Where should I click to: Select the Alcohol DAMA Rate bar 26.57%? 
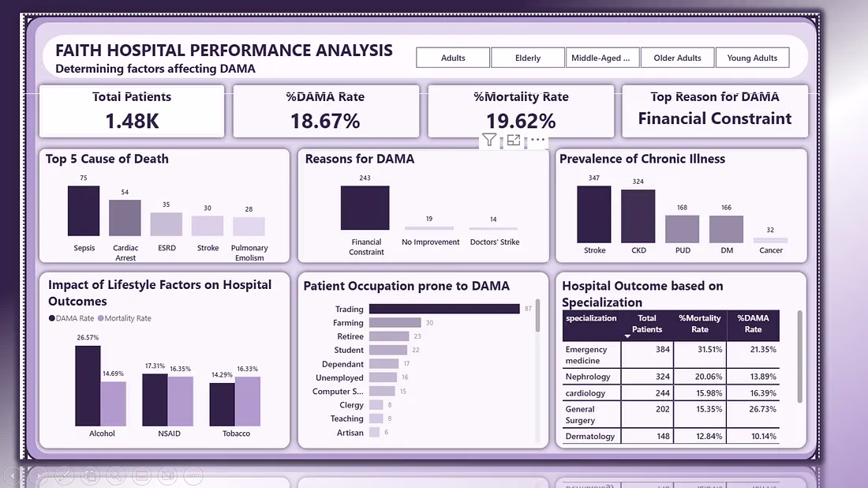[x=88, y=386]
